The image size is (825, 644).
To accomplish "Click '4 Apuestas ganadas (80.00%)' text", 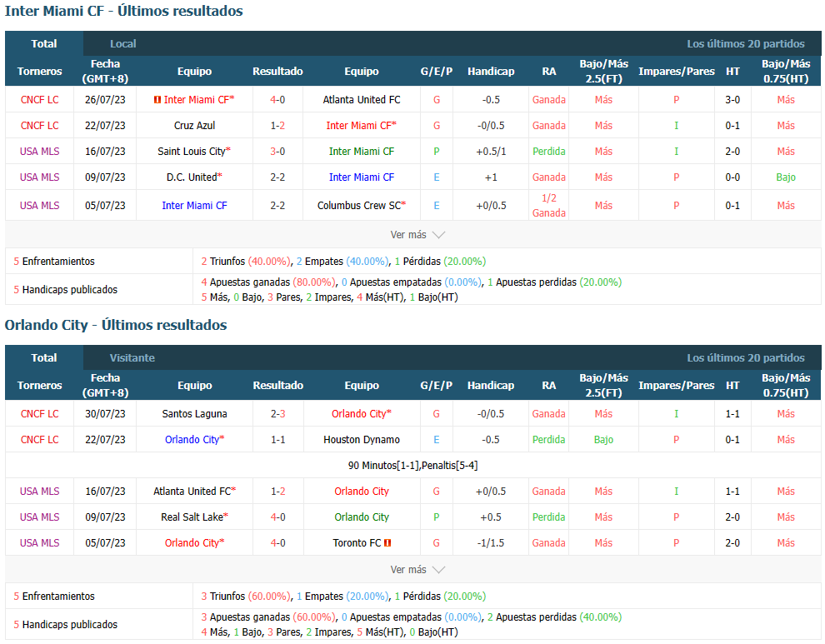I will 267,282.
